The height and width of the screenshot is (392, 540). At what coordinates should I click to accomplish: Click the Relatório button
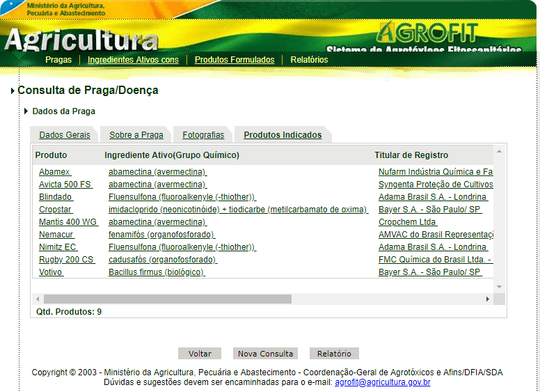(x=334, y=354)
